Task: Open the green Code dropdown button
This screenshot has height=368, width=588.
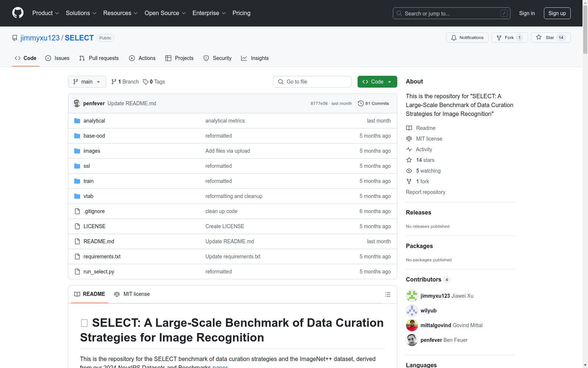Action: pyautogui.click(x=377, y=82)
